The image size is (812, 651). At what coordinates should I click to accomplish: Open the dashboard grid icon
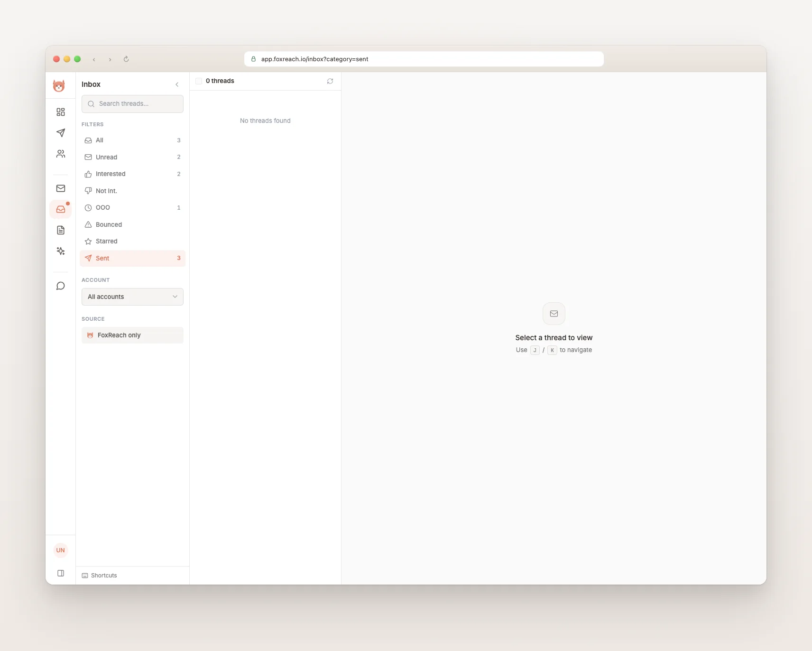61,112
